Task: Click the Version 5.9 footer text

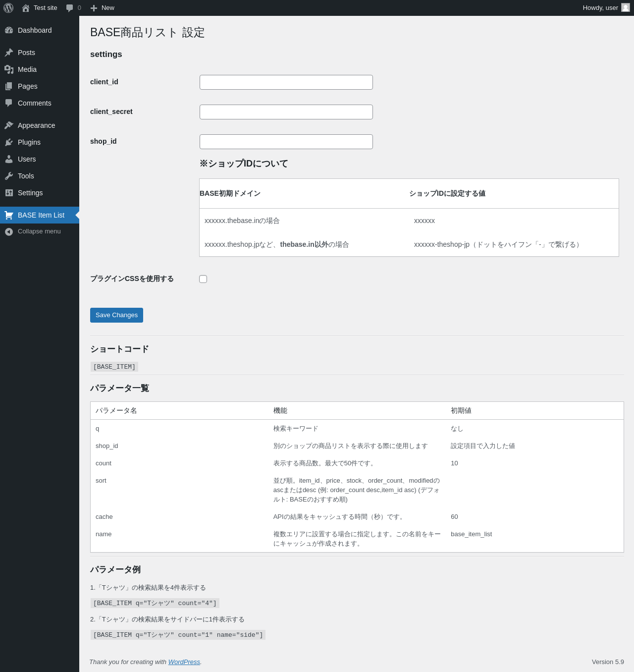Action: point(608,662)
